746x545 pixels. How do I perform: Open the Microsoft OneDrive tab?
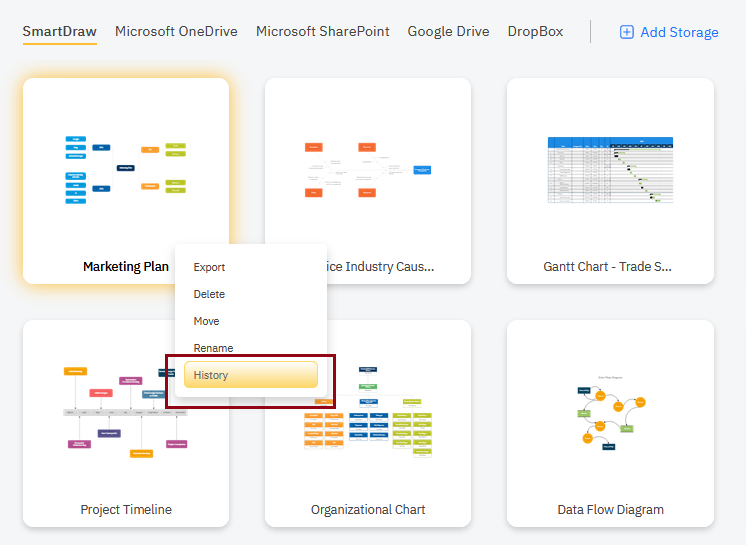click(176, 31)
